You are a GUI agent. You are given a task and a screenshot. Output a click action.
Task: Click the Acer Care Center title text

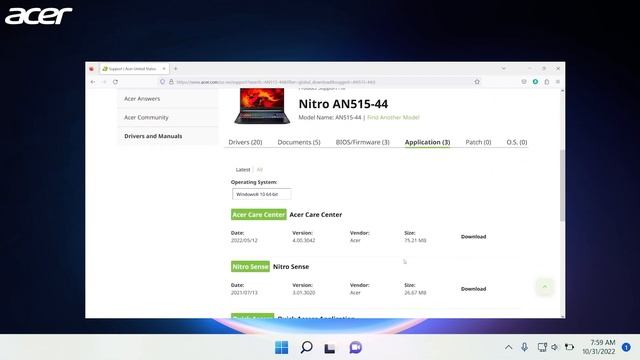pyautogui.click(x=316, y=215)
